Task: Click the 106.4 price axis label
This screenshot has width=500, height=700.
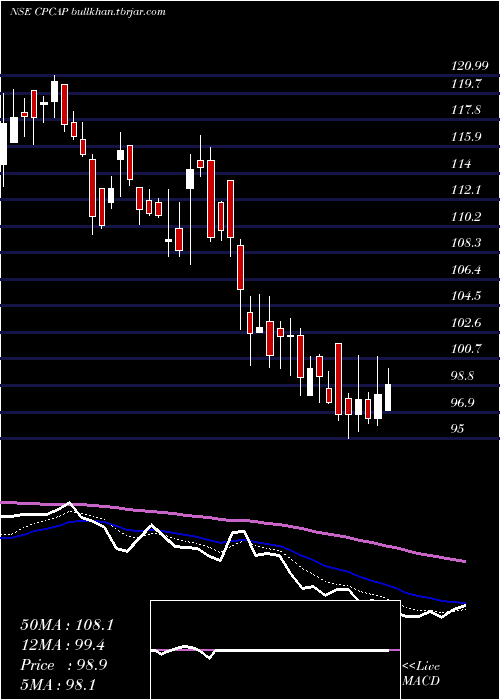Action: [466, 270]
